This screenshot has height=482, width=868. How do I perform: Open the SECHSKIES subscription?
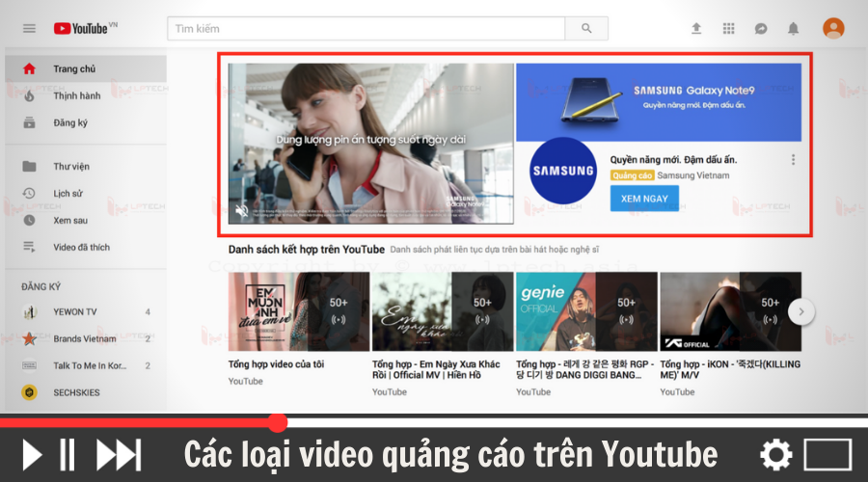pyautogui.click(x=86, y=392)
